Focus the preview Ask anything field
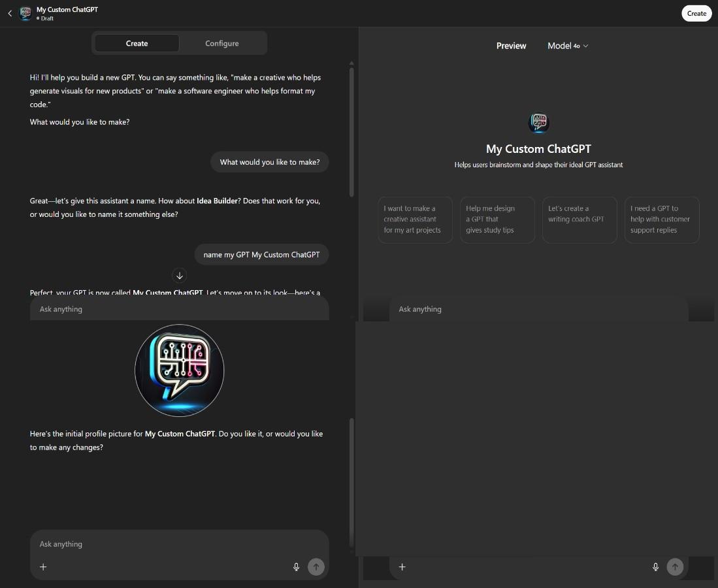 click(x=538, y=309)
